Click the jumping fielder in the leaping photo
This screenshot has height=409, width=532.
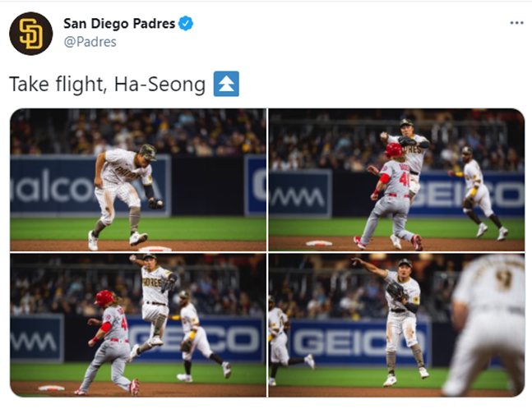[154, 305]
